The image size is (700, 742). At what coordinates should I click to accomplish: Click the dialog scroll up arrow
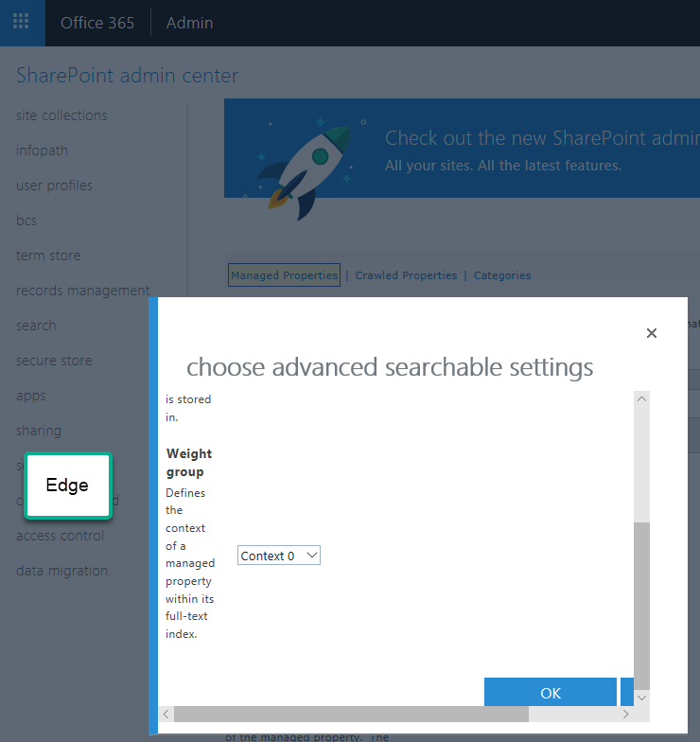[x=641, y=399]
